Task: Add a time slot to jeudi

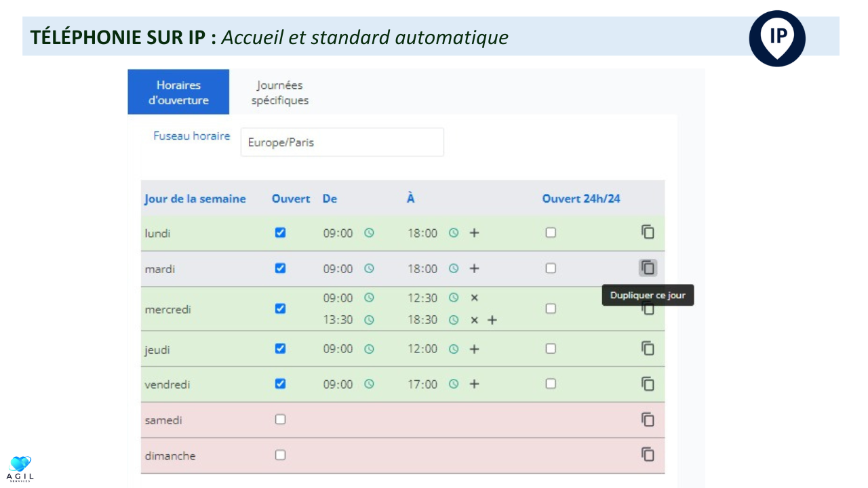Action: [475, 349]
